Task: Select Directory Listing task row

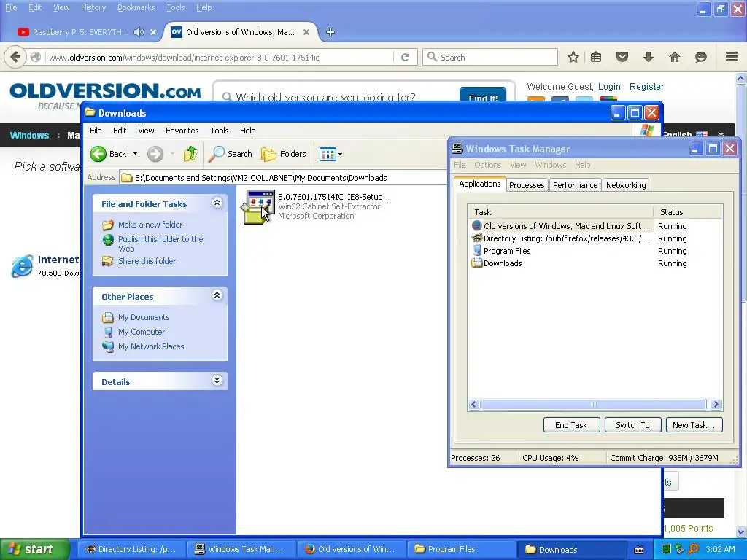Action: coord(595,238)
